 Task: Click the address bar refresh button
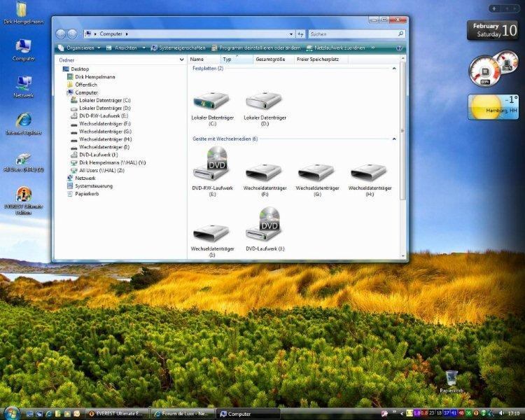[x=300, y=34]
